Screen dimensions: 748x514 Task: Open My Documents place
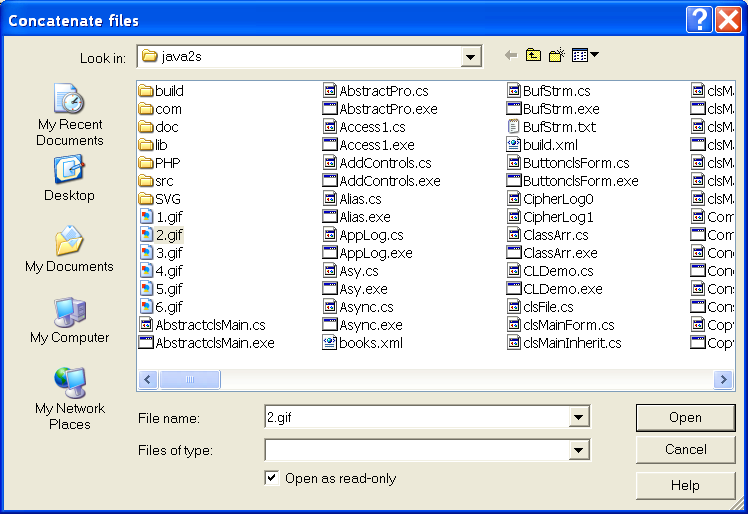[70, 249]
